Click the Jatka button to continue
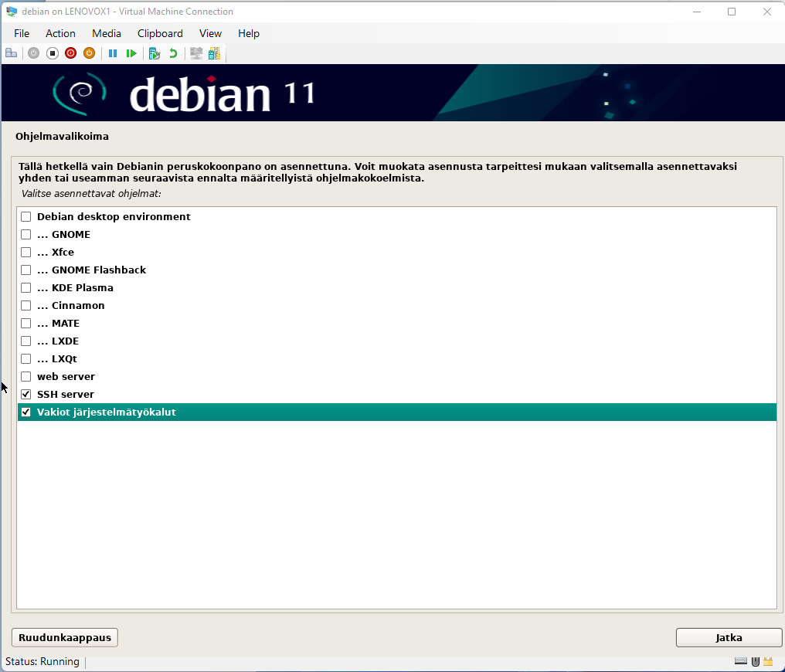The height and width of the screenshot is (672, 785). click(729, 637)
